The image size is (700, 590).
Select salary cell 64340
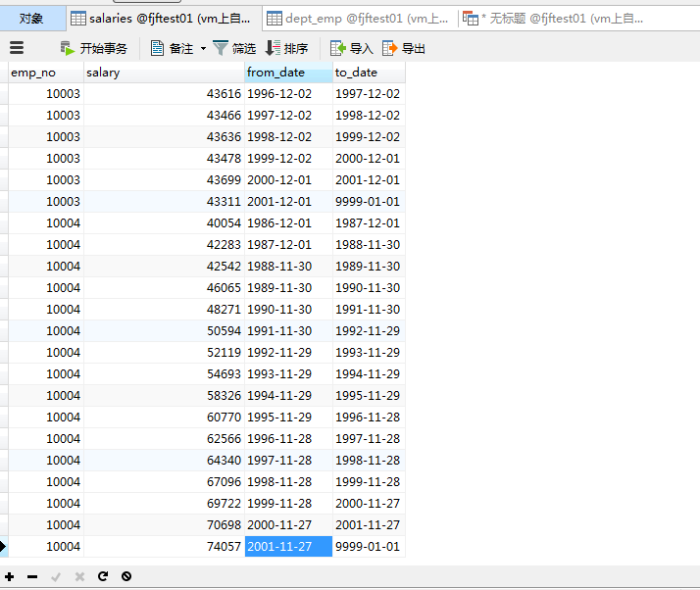click(164, 460)
